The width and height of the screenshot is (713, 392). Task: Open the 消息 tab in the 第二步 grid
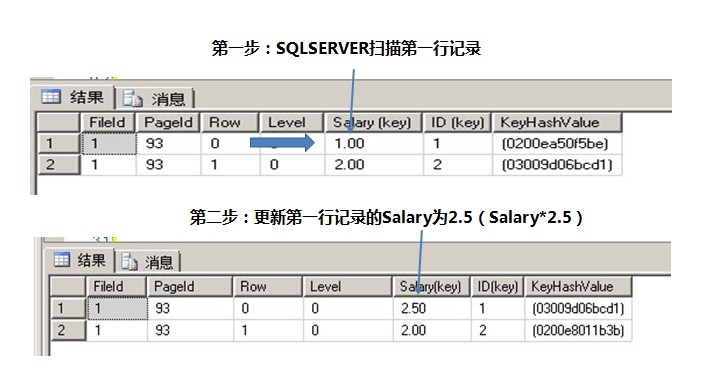pyautogui.click(x=148, y=262)
